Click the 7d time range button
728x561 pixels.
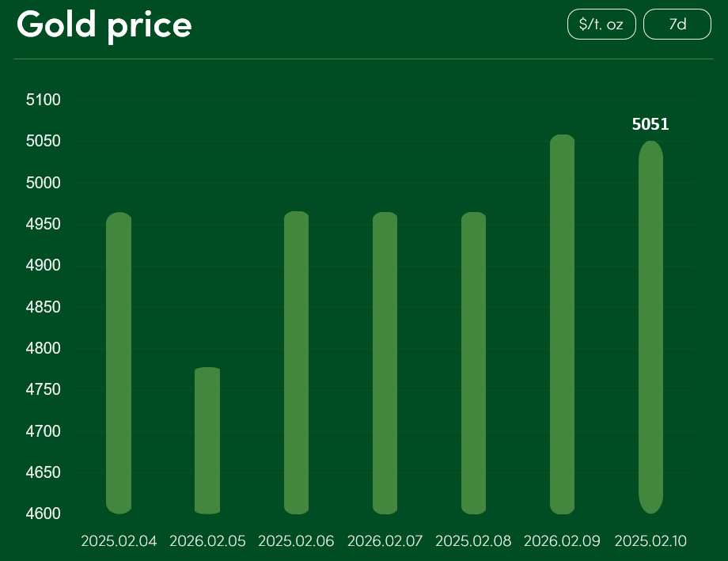677,25
